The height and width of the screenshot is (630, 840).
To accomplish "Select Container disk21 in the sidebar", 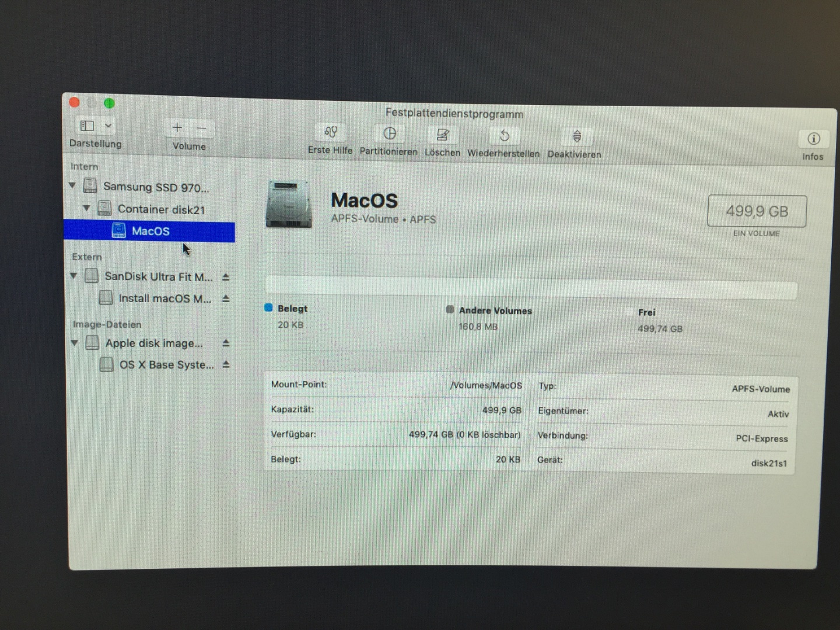I will tap(162, 209).
